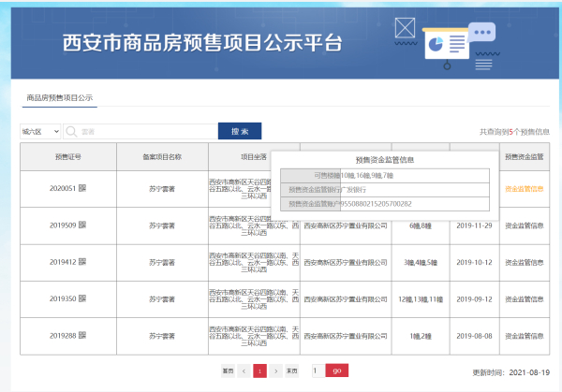Image resolution: width=562 pixels, height=392 pixels.
Task: Open 资金监管信息 link for 2019509 row
Action: (525, 225)
